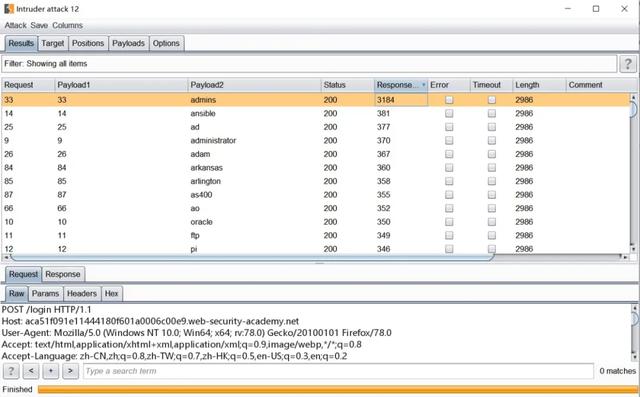Sort by the Payload2 column header

(254, 85)
